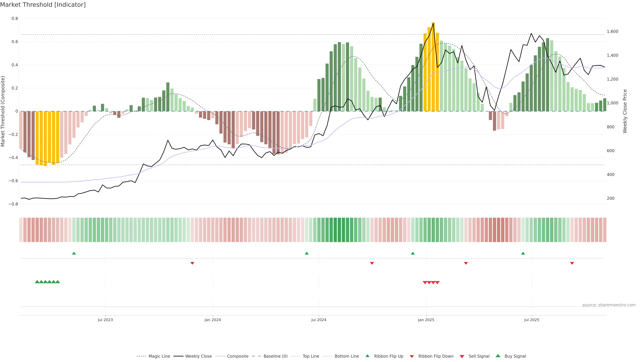This screenshot has height=362, width=644.
Task: Toggle the Weekly Close series in the legend
Action: pyautogui.click(x=198, y=356)
